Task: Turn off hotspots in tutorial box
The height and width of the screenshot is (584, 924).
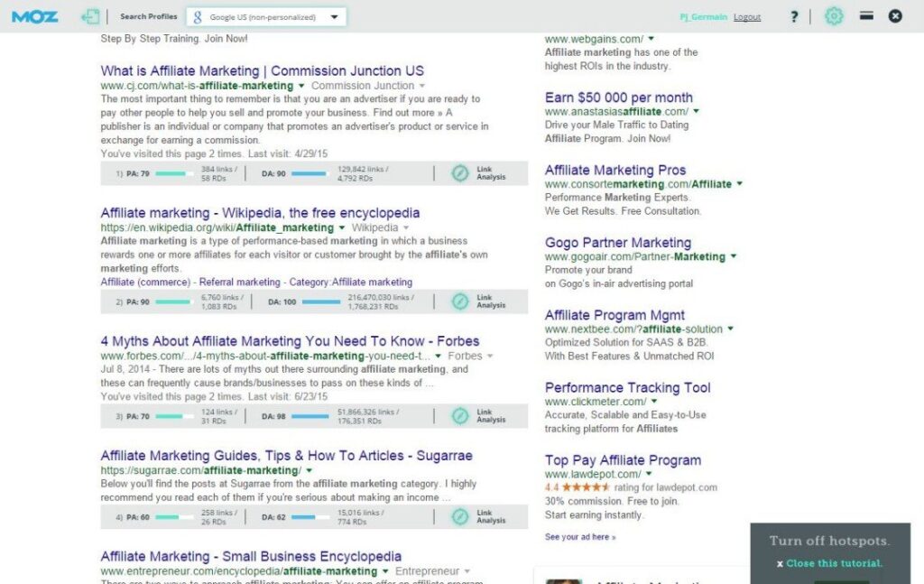Action: (829, 541)
